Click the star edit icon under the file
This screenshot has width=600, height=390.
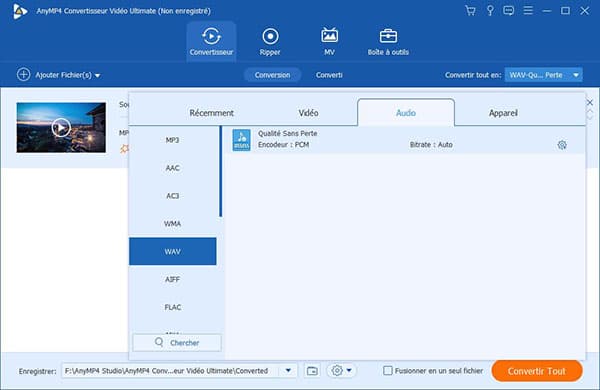click(x=124, y=148)
